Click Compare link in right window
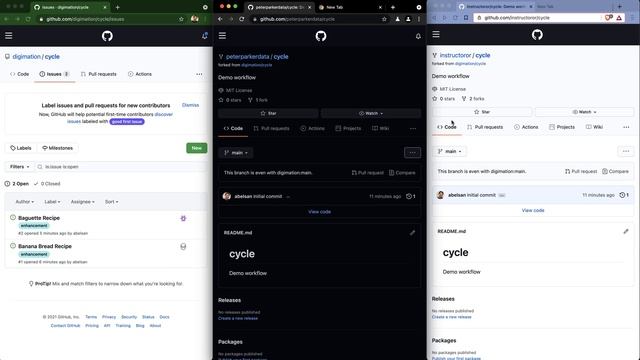This screenshot has width=640, height=360. click(x=616, y=171)
